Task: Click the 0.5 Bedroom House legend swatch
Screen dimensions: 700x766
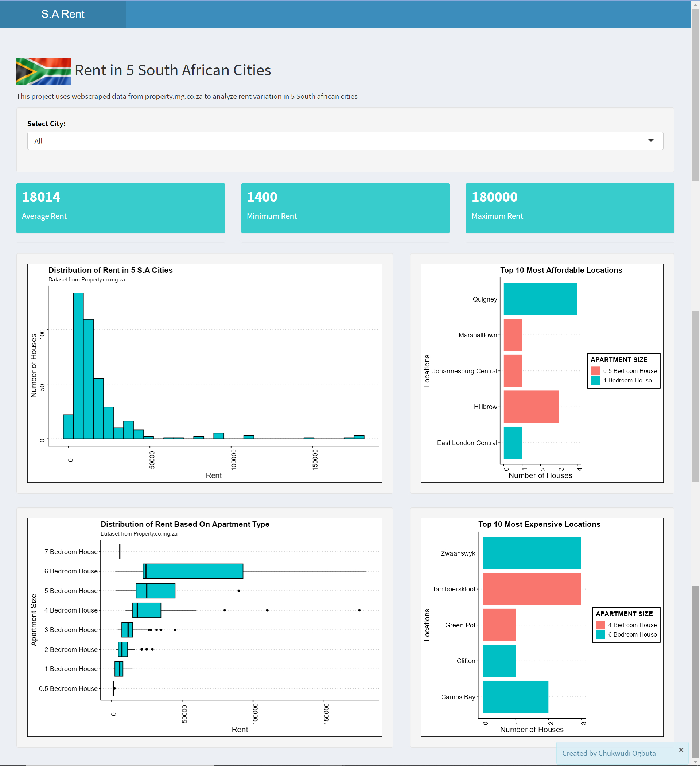Action: [x=595, y=371]
